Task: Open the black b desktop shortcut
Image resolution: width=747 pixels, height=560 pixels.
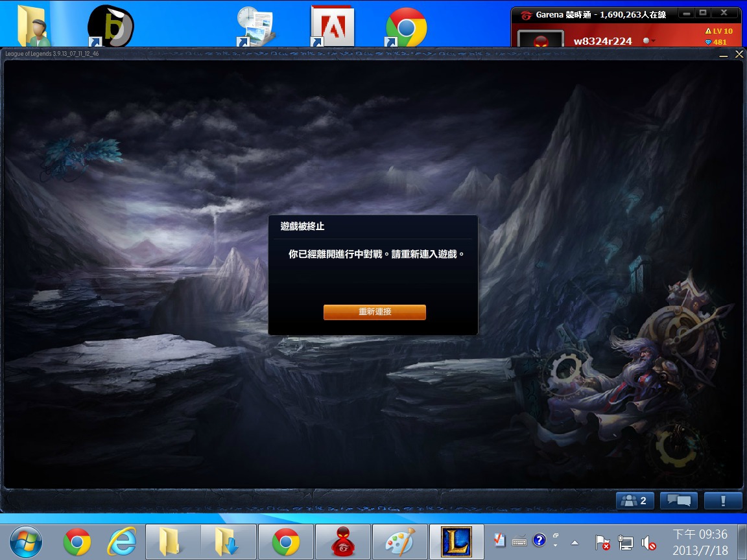Action: tap(110, 26)
